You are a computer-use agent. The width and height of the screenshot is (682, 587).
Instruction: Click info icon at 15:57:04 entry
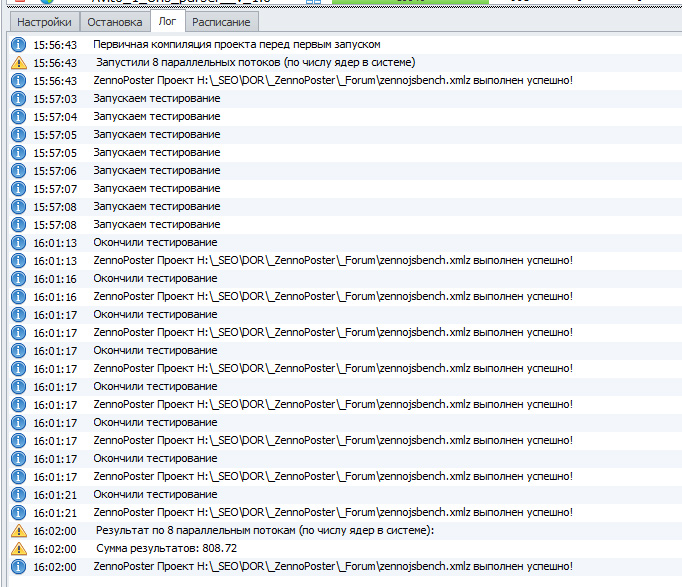coord(18,117)
